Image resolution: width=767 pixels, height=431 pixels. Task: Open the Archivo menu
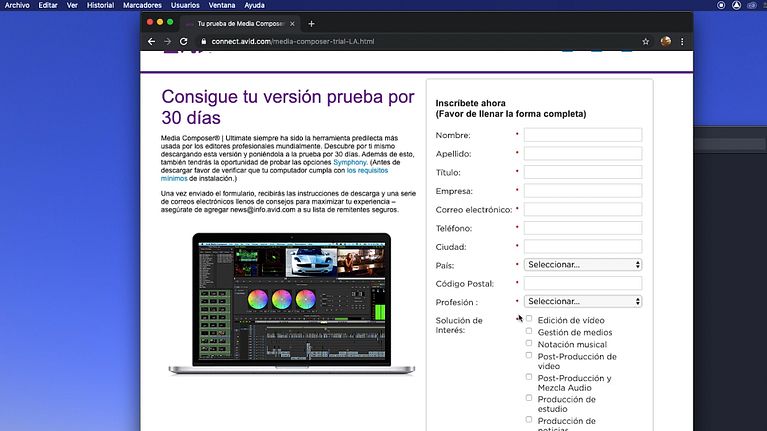point(17,5)
